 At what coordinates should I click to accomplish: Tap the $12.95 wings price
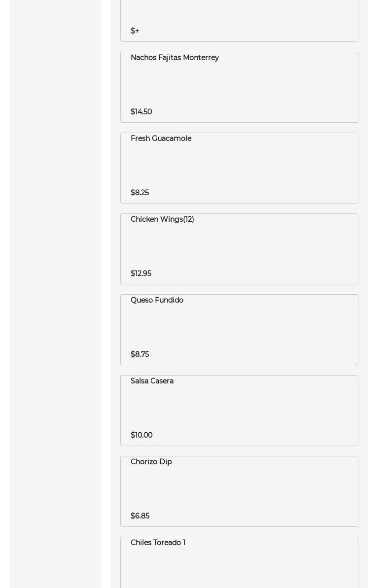point(141,274)
